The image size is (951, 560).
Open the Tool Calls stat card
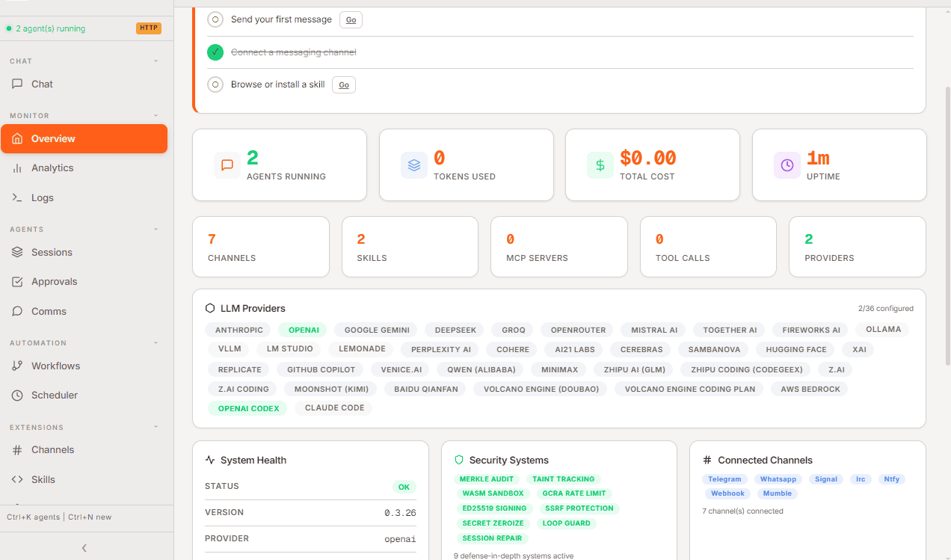pyautogui.click(x=708, y=247)
